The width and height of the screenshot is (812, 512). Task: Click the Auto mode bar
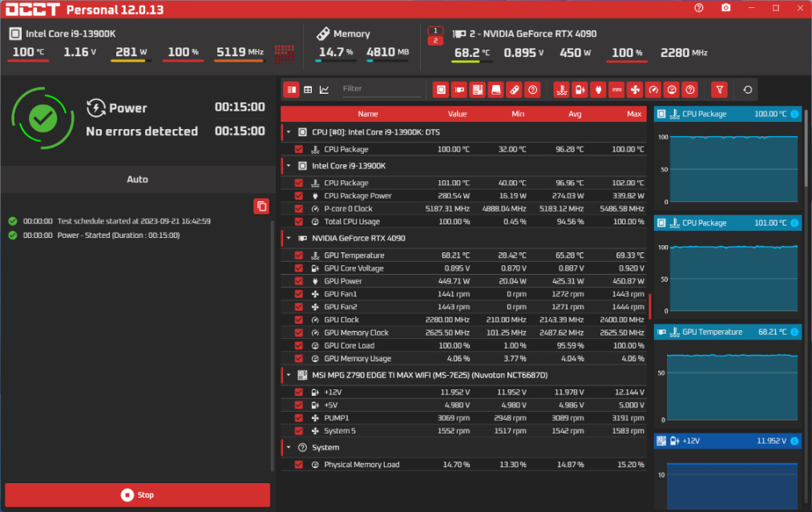(138, 179)
